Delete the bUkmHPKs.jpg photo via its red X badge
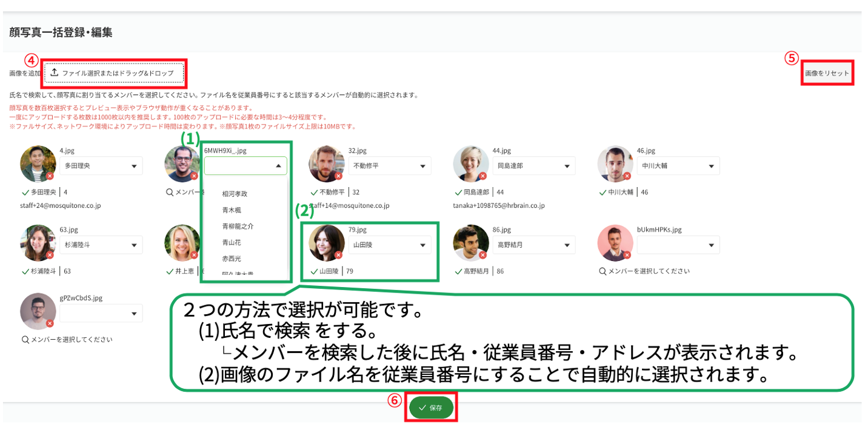 (627, 255)
